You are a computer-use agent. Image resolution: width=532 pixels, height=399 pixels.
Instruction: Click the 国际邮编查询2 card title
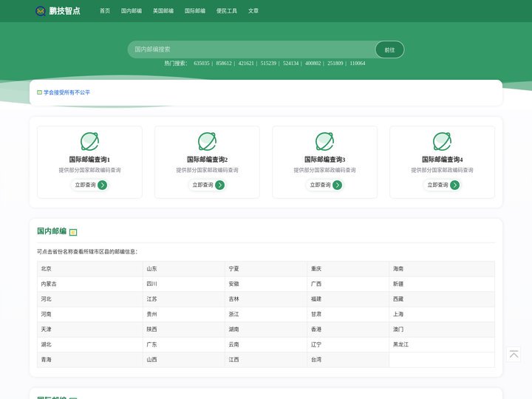[207, 160]
